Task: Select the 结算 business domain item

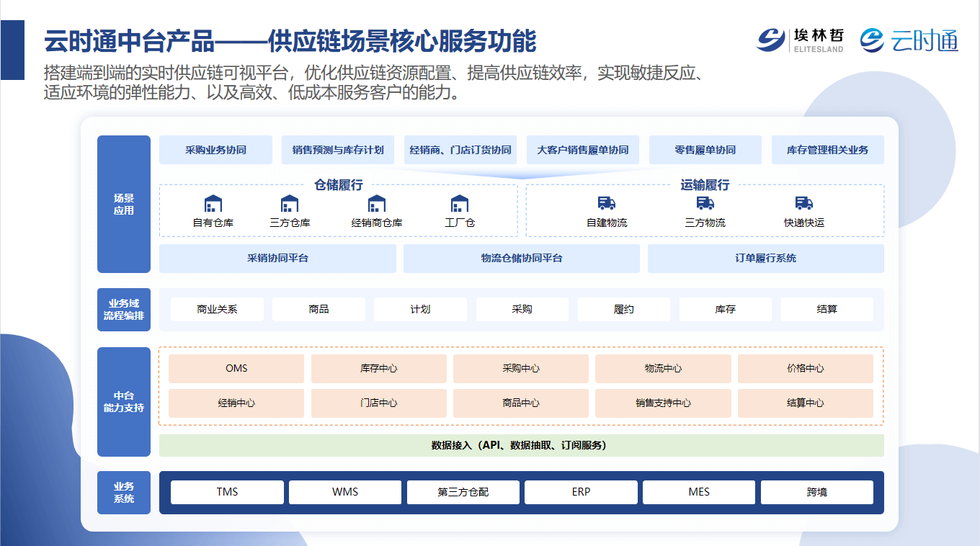Action: (827, 310)
